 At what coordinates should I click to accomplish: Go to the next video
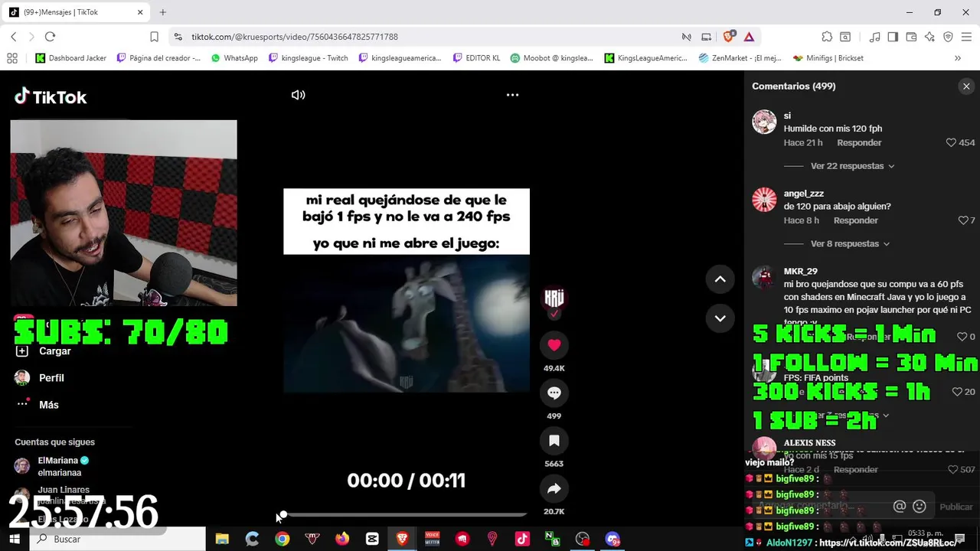pos(720,318)
